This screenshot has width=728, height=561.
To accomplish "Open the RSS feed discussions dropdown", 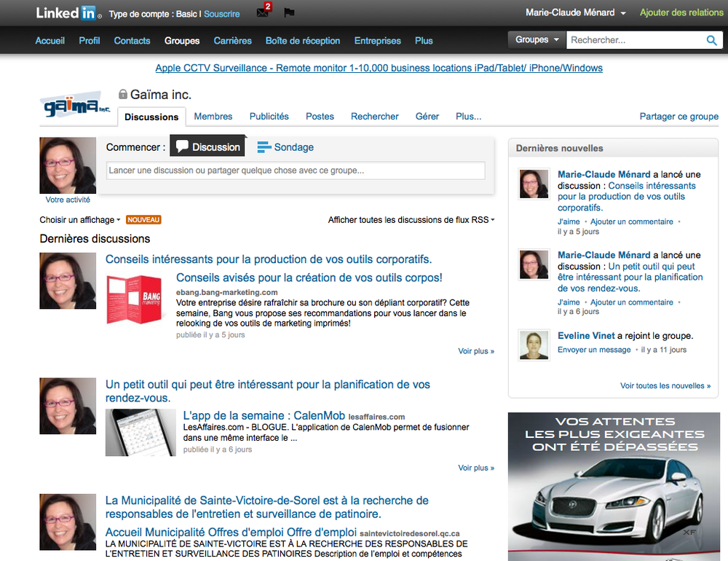I will (x=411, y=219).
